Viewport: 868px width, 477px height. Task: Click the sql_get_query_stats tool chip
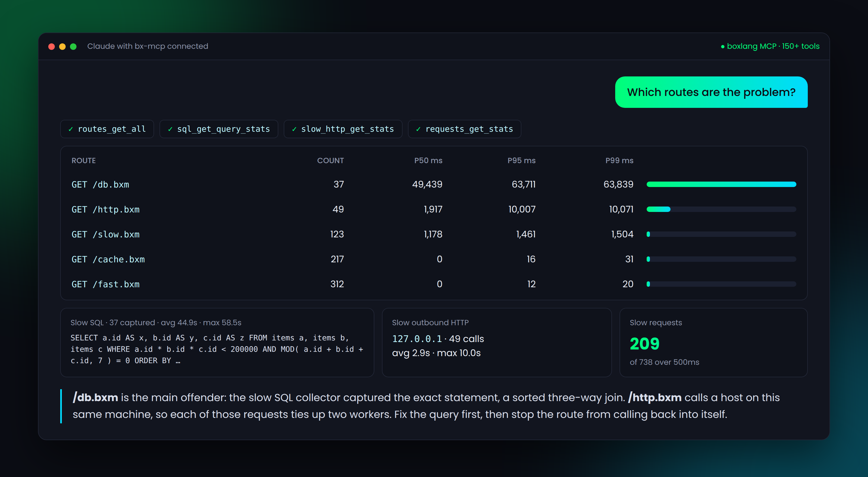tap(219, 129)
